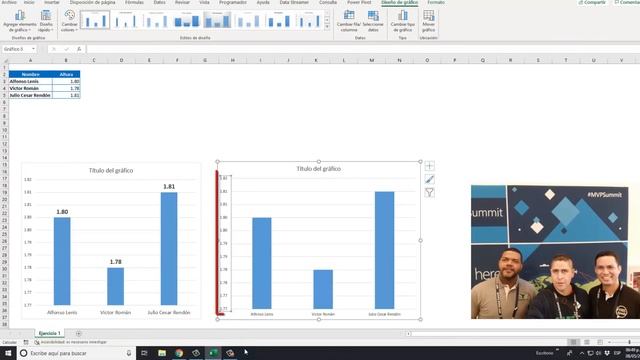Select the Víctor Román cell

(x=31, y=88)
